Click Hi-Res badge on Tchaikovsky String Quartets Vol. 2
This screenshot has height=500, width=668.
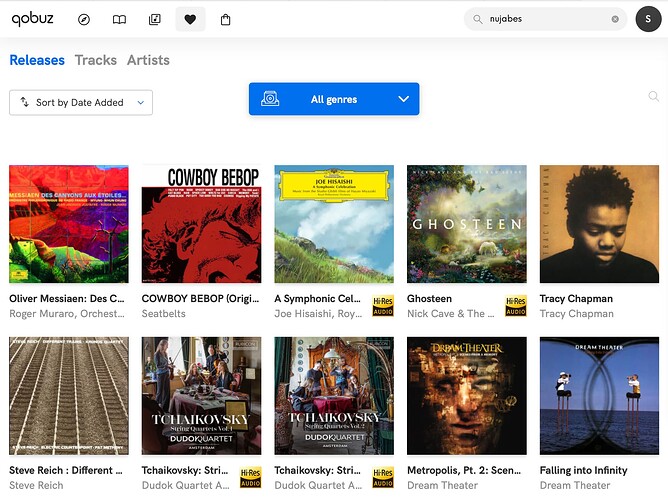(x=383, y=478)
